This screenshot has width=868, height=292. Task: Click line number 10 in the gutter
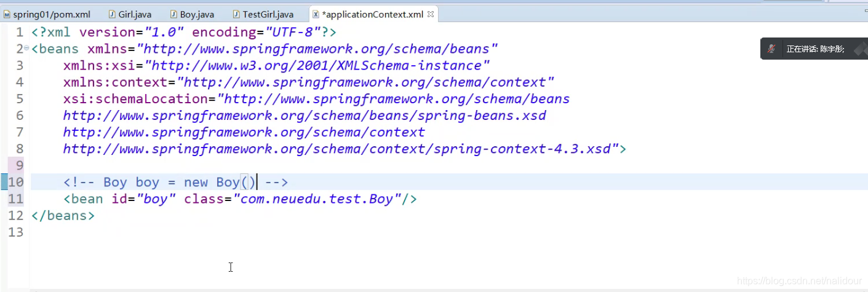click(16, 182)
